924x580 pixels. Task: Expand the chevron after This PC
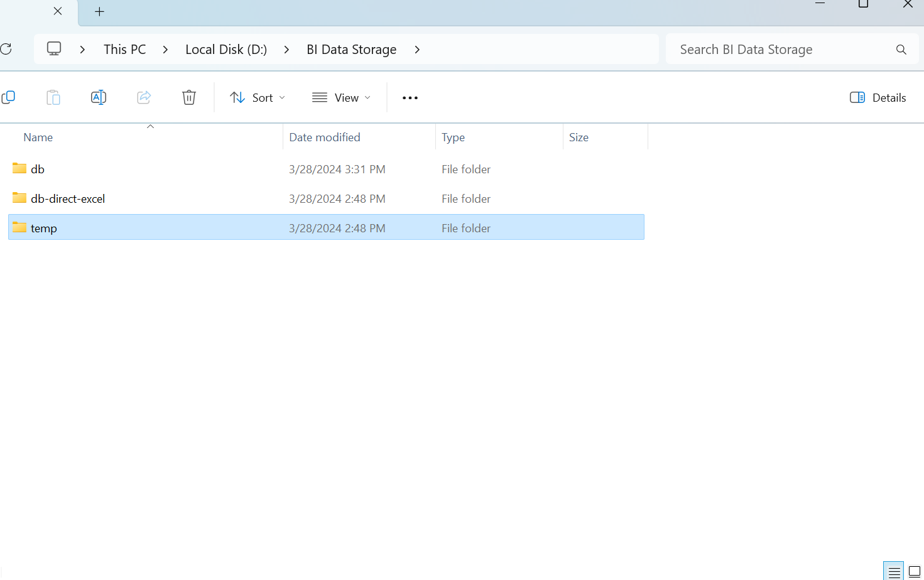pos(165,49)
